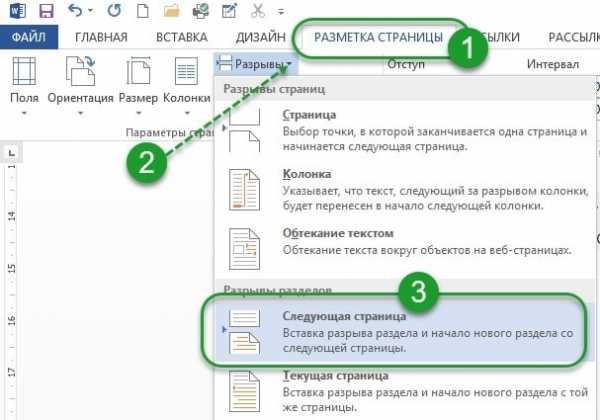Switch to the ВСТАВКА tab
Viewport: 600px width, 420px height.
click(187, 38)
